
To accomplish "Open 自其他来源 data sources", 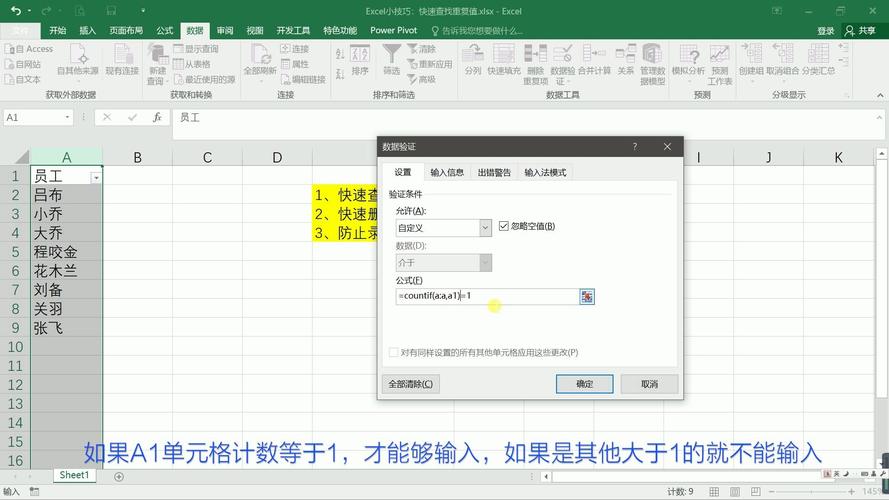I will (x=78, y=61).
